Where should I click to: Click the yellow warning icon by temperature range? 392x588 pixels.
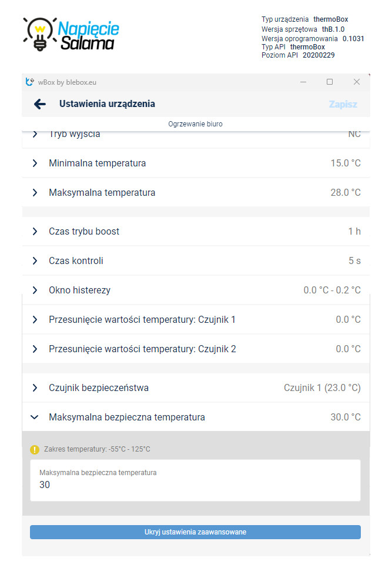[35, 449]
